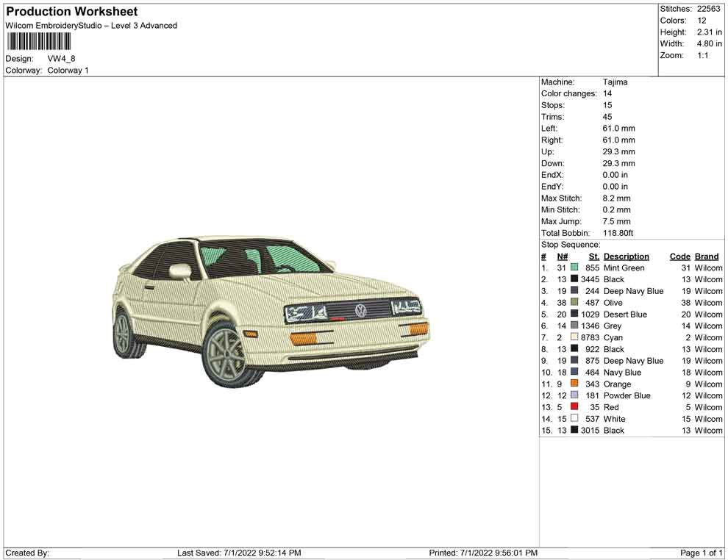The height and width of the screenshot is (560, 728).
Task: Click the St. column header
Action: click(593, 256)
